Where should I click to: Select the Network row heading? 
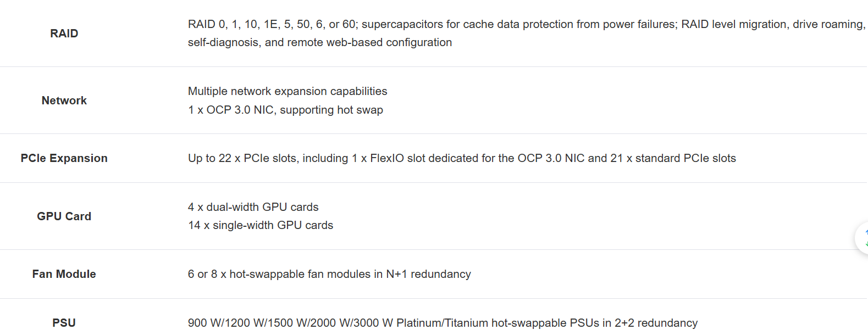64,101
